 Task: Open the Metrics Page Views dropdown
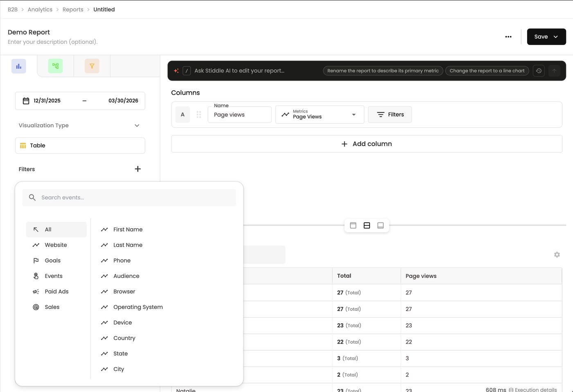click(x=320, y=115)
